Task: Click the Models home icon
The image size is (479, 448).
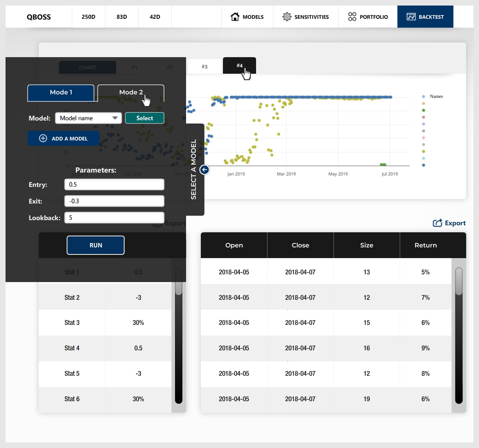Action: point(235,17)
